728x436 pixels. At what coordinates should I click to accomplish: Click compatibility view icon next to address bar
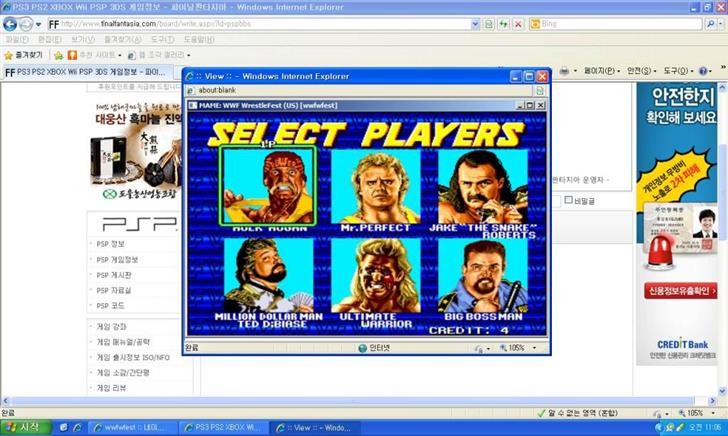(489, 24)
